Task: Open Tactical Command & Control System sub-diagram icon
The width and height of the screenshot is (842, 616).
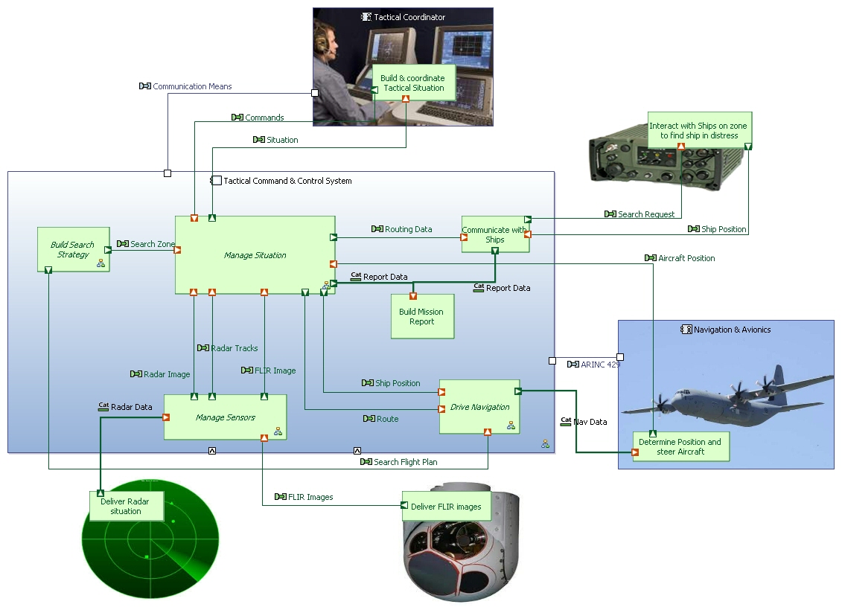Action: pos(545,443)
